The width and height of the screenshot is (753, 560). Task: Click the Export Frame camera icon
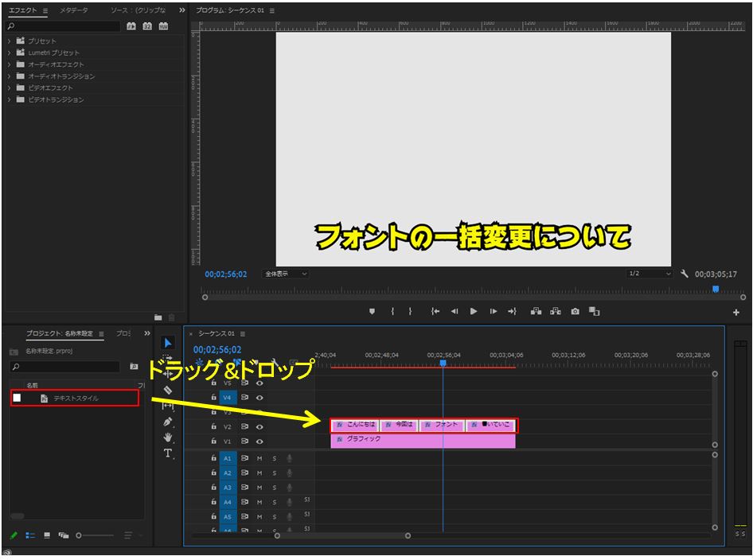[x=575, y=312]
